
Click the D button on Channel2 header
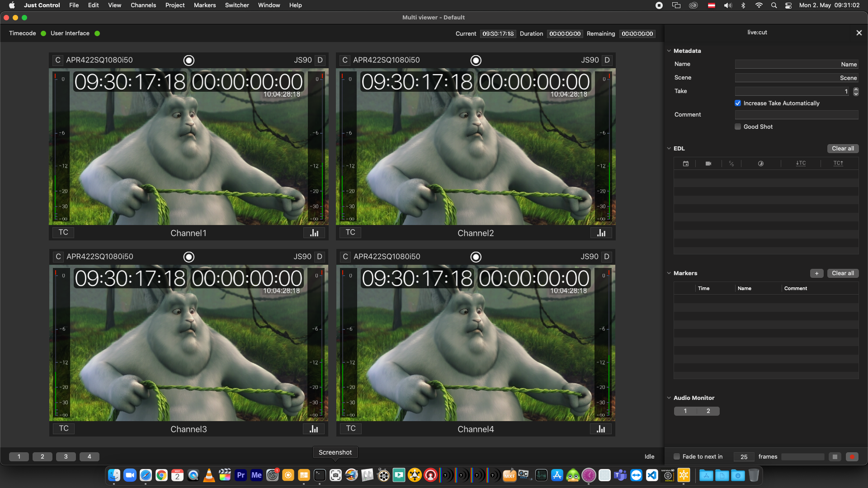tap(607, 60)
